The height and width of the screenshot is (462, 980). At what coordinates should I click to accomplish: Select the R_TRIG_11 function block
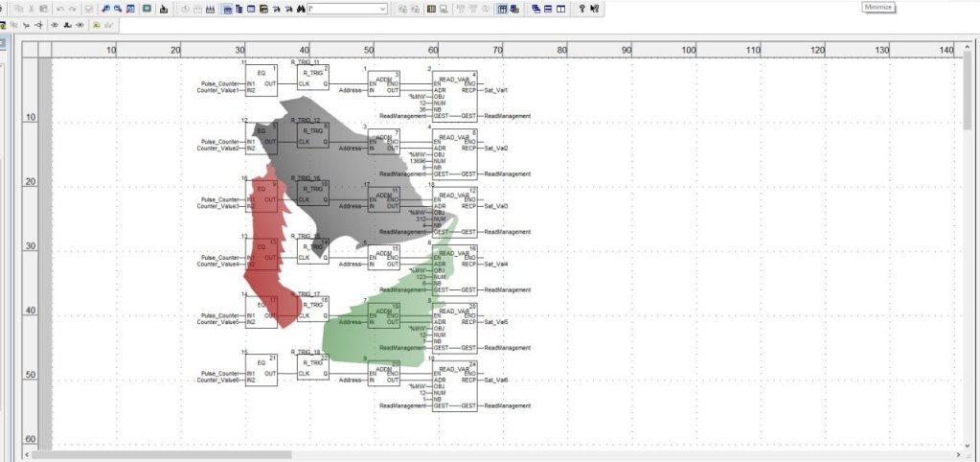pyautogui.click(x=313, y=81)
